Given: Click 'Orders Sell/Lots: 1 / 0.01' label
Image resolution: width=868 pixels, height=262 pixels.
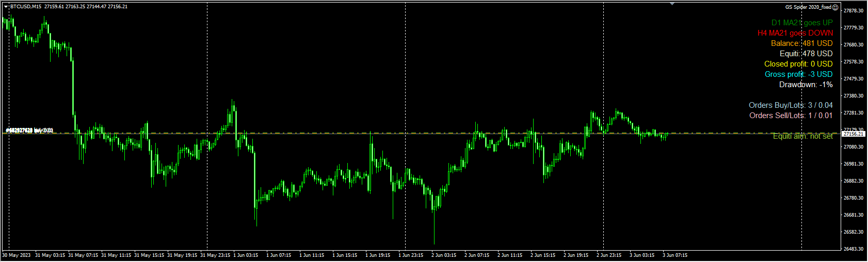Looking at the screenshot, I should 791,116.
